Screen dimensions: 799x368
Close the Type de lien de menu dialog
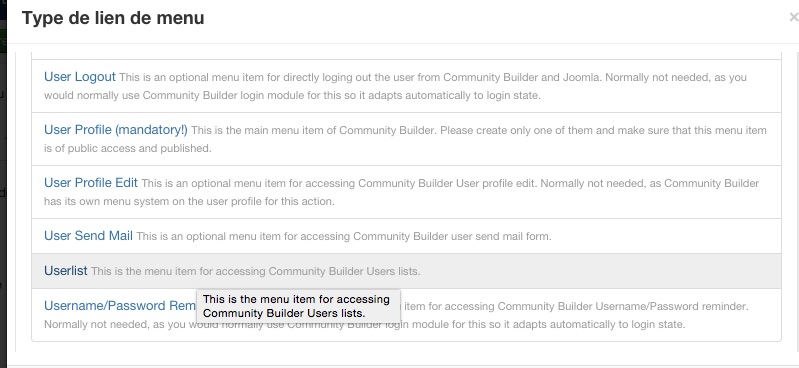click(x=793, y=17)
